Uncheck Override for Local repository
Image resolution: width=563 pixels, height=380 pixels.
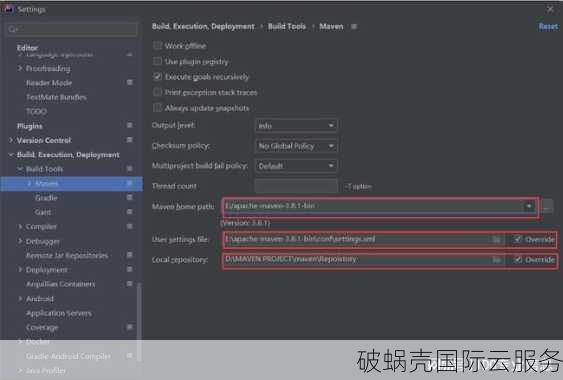(518, 259)
